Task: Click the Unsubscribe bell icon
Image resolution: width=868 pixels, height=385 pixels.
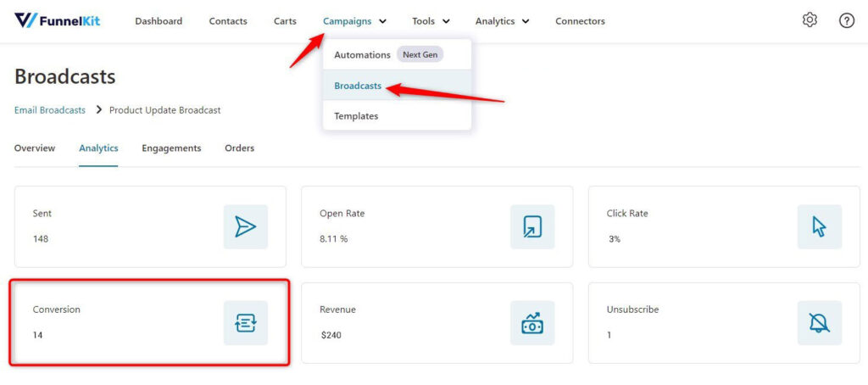Action: [x=820, y=323]
